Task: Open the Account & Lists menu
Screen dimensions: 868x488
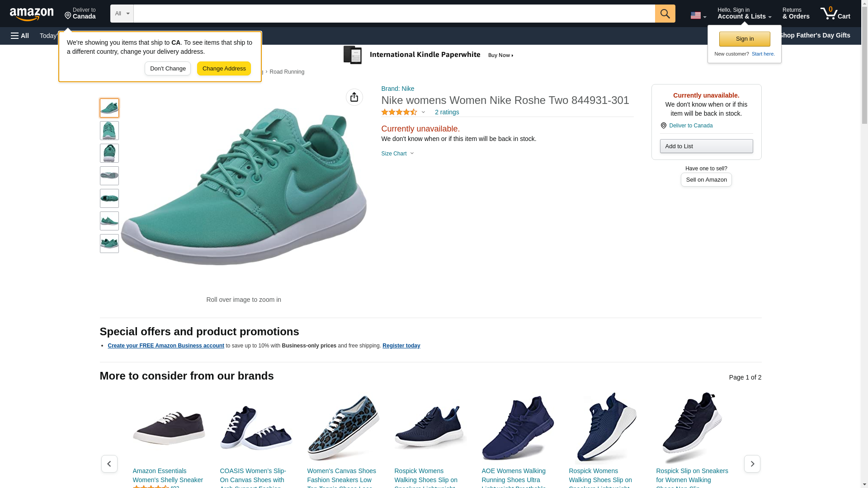Action: pos(744,14)
